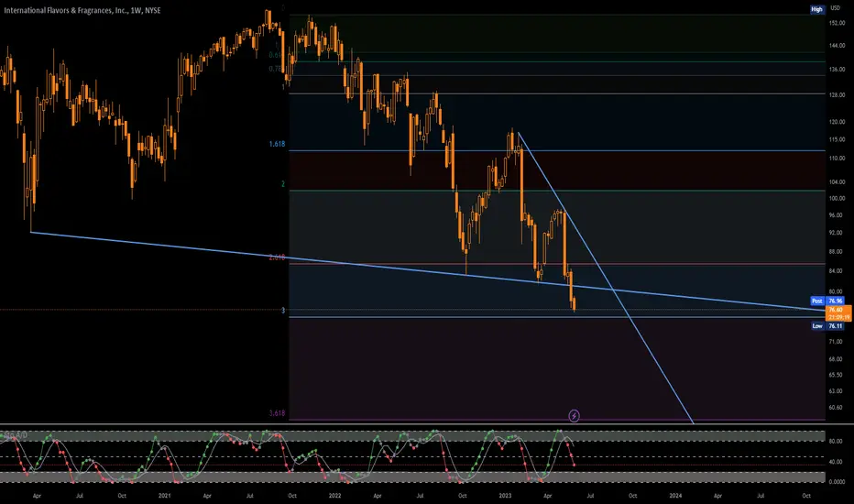This screenshot has width=854, height=504.
Task: Click the 0.000 indicator scale value
Action: click(836, 482)
